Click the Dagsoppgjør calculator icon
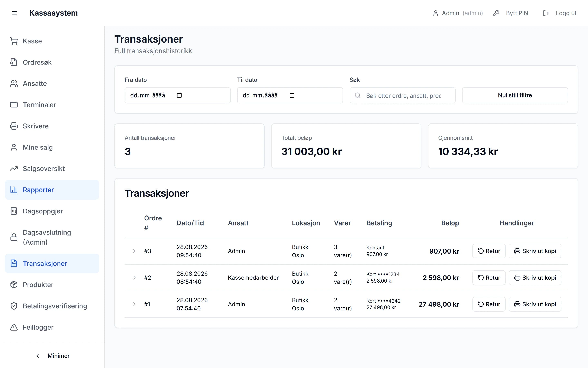Viewport: 588px width, 368px height. (14, 211)
